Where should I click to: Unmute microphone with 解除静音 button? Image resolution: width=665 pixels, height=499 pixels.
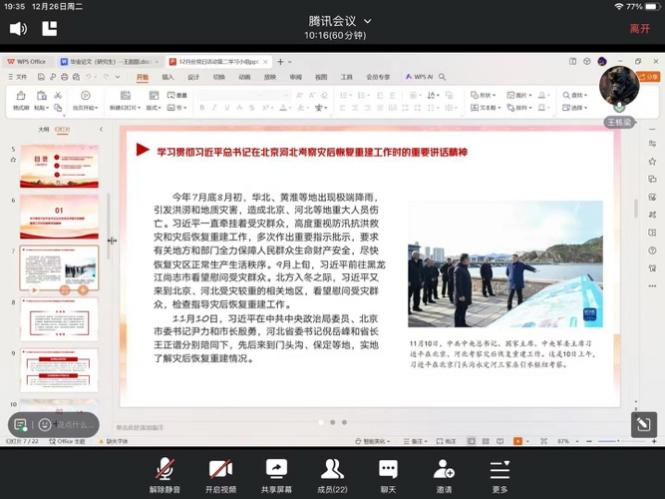click(x=164, y=473)
